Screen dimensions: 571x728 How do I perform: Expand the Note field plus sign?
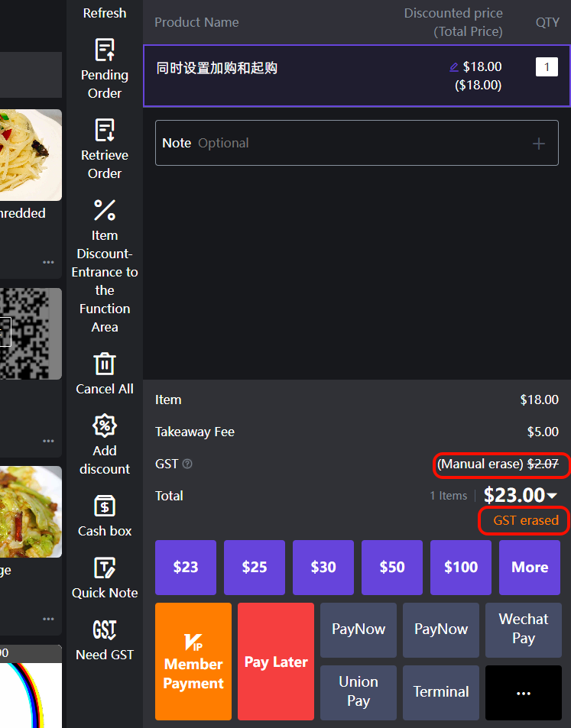coord(539,144)
